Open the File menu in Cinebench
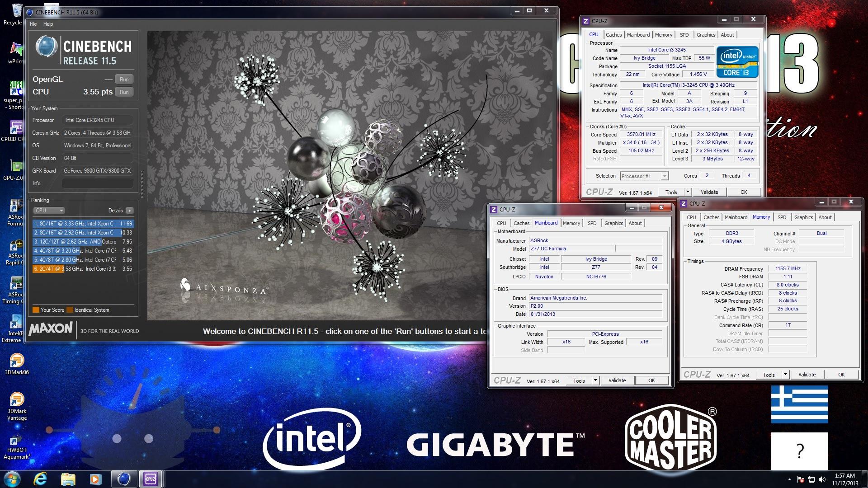Viewport: 868px width, 488px height. click(33, 24)
